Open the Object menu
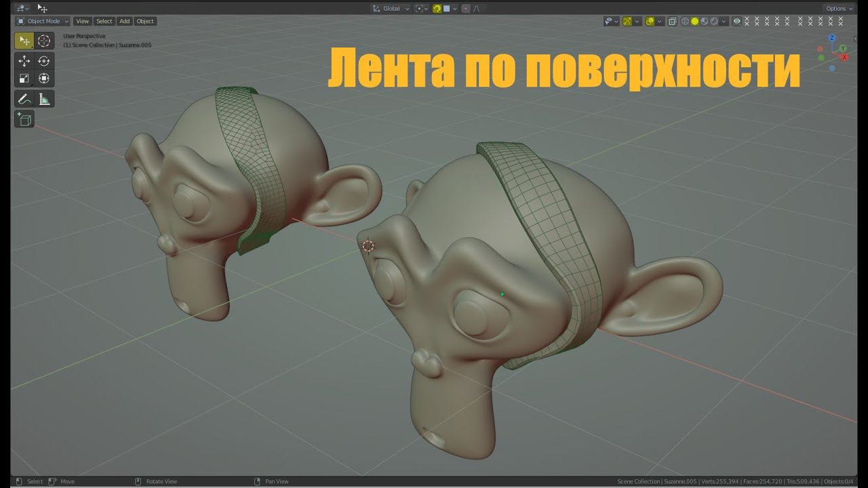This screenshot has width=868, height=488. pyautogui.click(x=145, y=21)
